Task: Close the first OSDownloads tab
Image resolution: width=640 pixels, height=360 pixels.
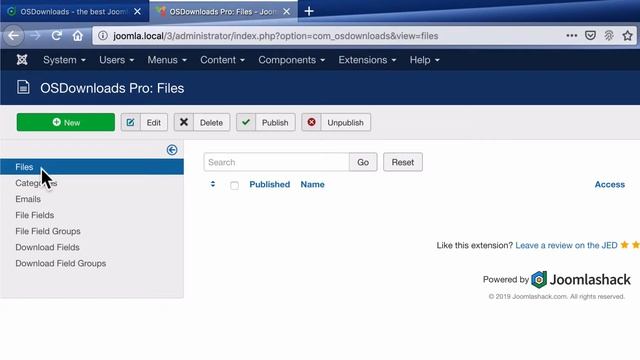Action: [138, 12]
